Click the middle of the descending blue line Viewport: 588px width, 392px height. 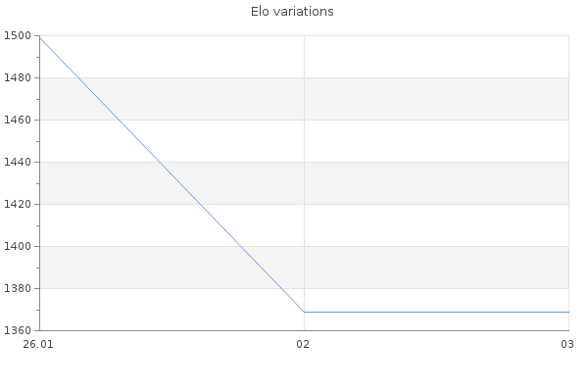(171, 174)
